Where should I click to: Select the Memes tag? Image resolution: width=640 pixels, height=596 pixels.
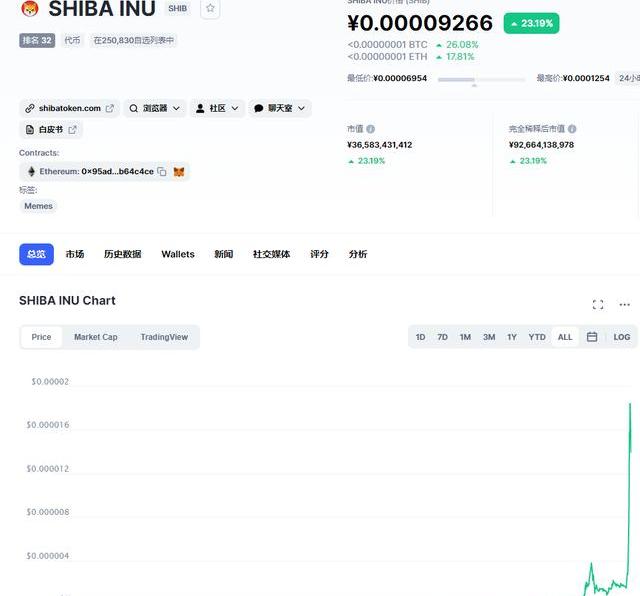coord(38,206)
